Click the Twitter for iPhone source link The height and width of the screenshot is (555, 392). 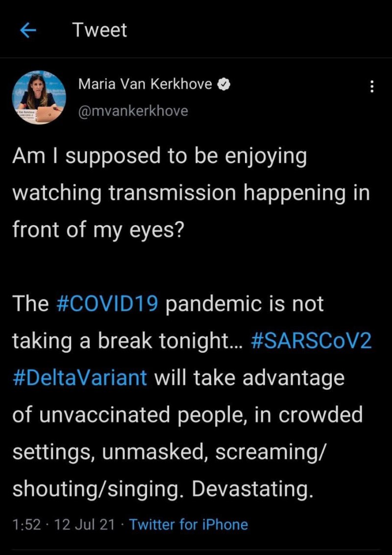[x=189, y=525]
